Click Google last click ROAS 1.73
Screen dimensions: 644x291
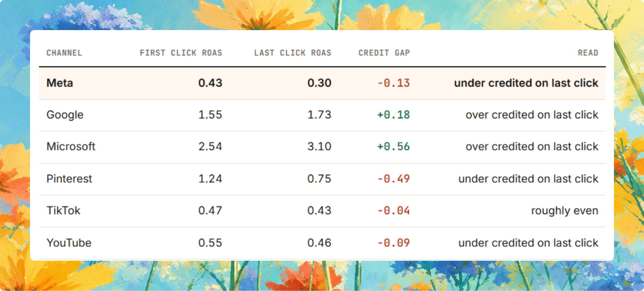pos(320,115)
